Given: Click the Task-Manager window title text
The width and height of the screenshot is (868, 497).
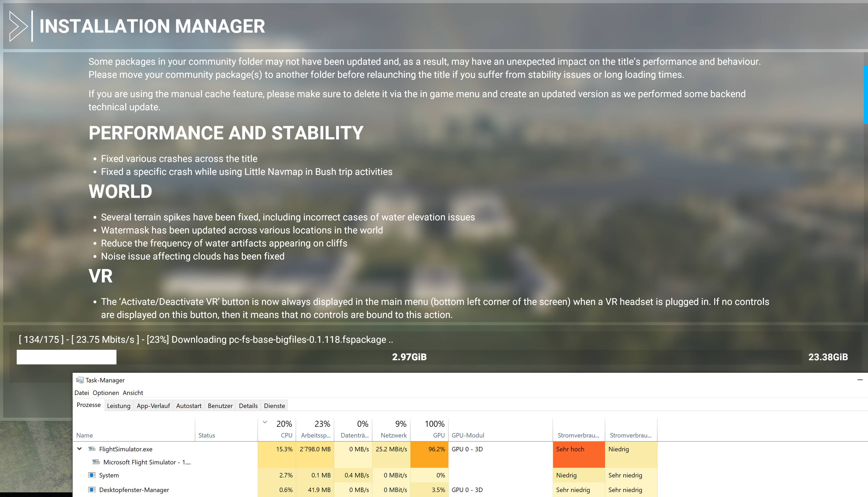Looking at the screenshot, I should [105, 380].
